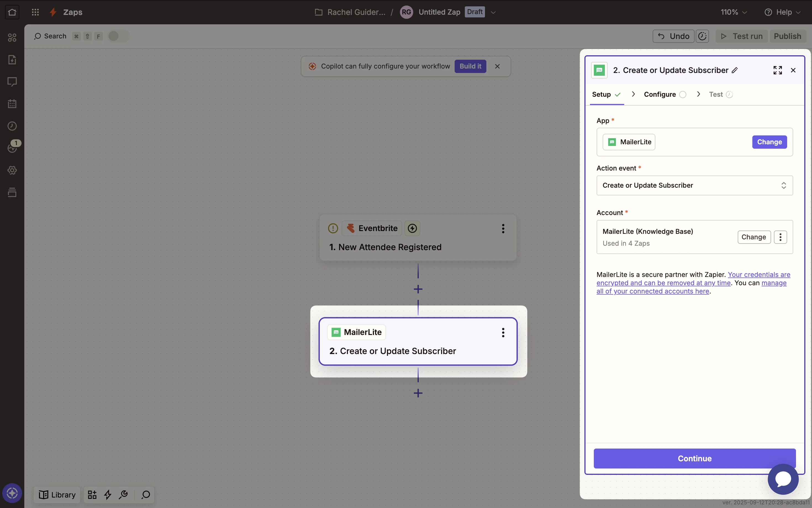
Task: Click the Draft status badge
Action: [475, 12]
